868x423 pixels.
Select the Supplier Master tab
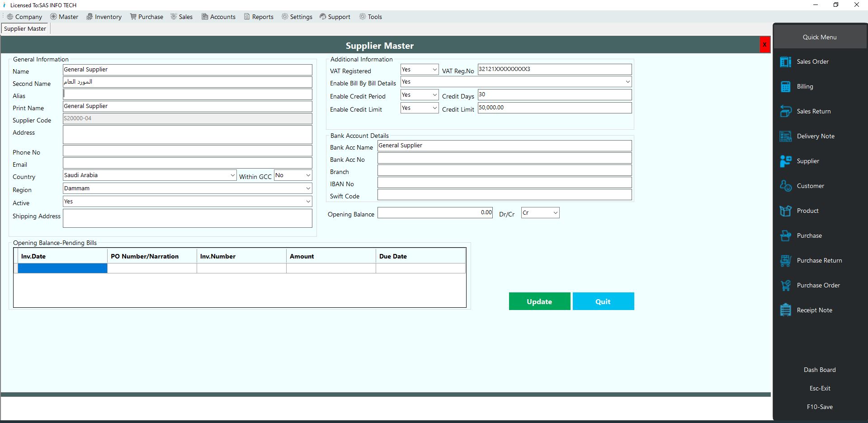coord(25,28)
